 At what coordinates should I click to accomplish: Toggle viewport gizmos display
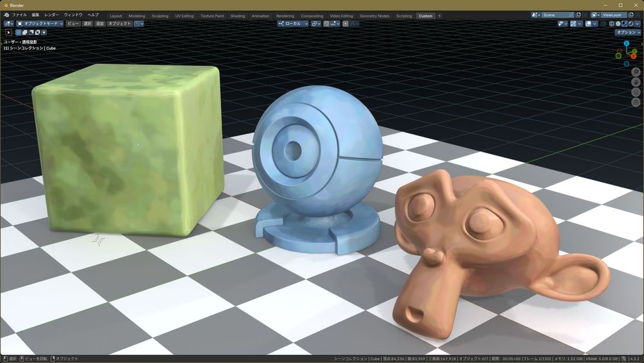(573, 23)
